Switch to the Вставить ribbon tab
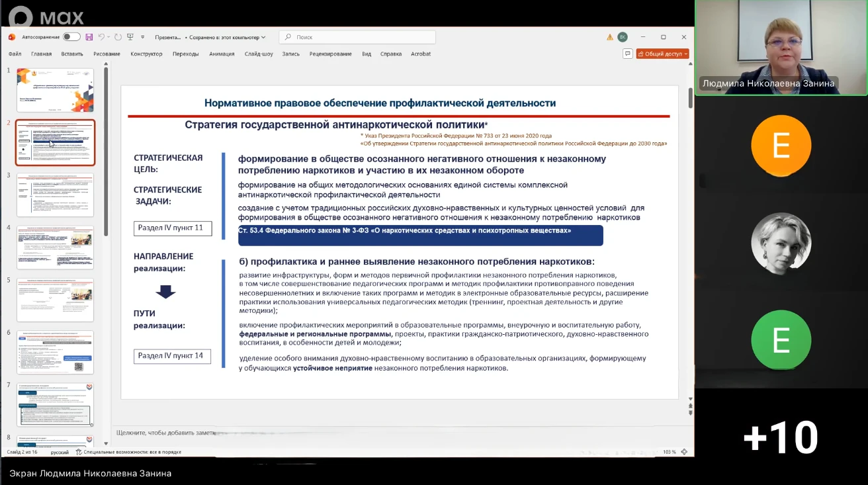 pos(72,54)
